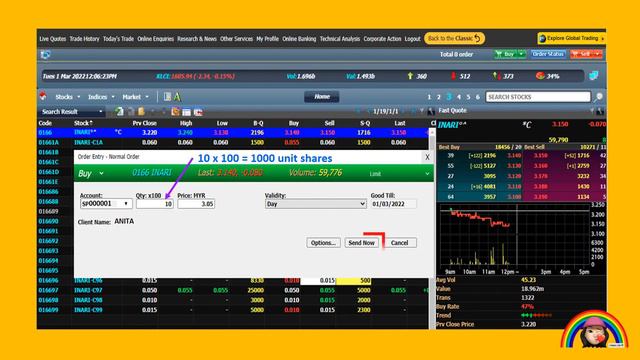The height and width of the screenshot is (360, 640).
Task: Click Back to the Classic button
Action: [454, 38]
